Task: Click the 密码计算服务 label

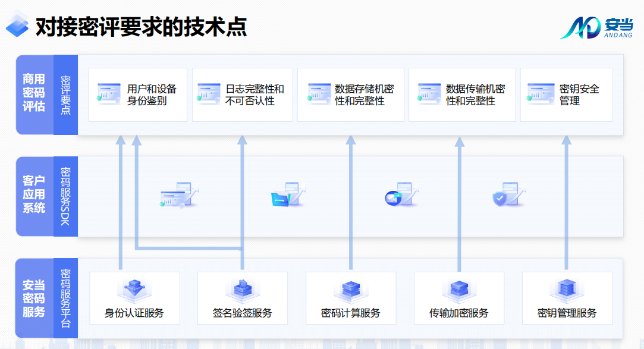Action: pos(351,313)
